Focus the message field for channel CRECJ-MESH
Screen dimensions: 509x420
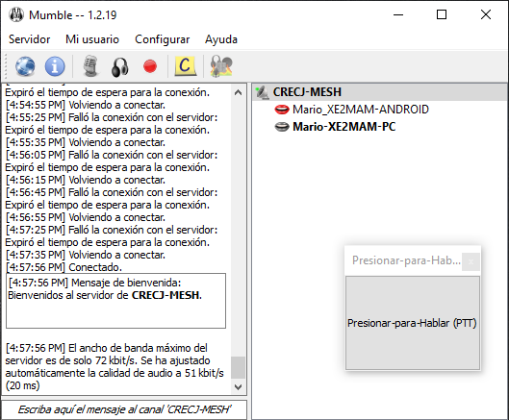124,409
